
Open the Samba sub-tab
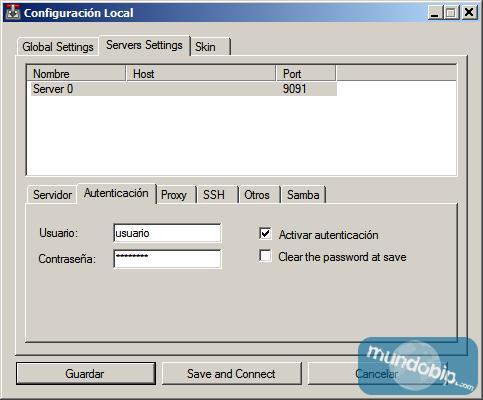(303, 195)
